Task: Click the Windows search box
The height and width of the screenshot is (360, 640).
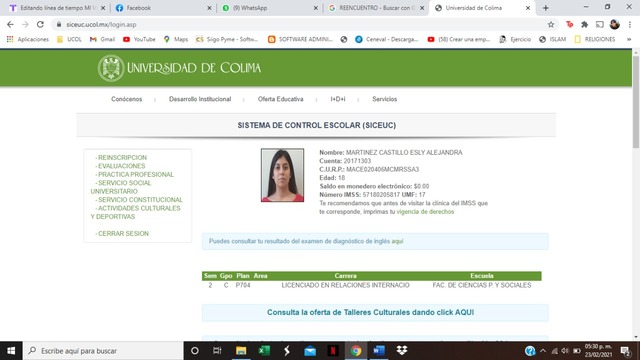Action: 103,351
